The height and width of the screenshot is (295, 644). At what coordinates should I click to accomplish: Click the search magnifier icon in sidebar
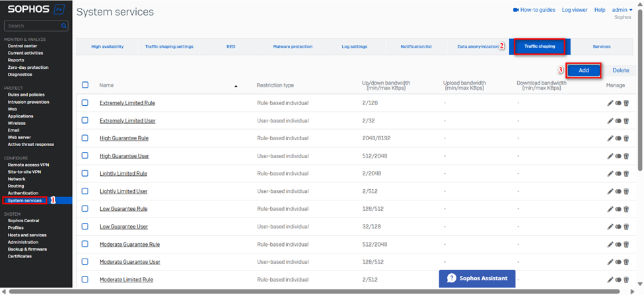coord(64,26)
